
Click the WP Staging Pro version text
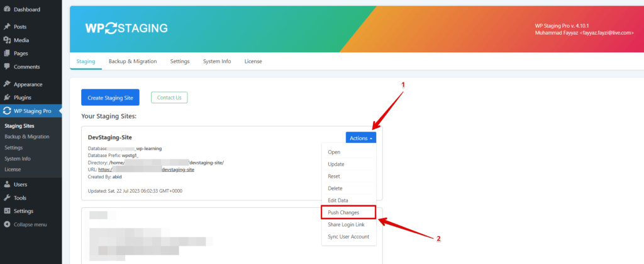(562, 26)
